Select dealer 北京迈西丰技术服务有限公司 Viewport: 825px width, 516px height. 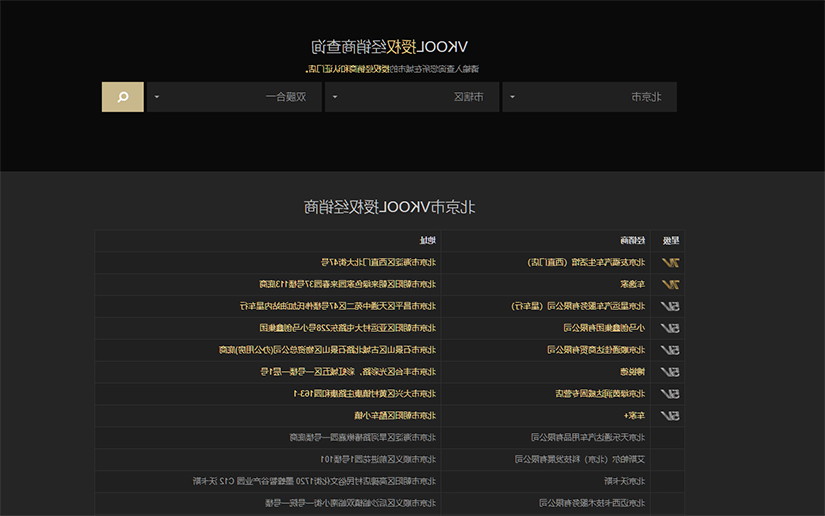click(x=592, y=503)
